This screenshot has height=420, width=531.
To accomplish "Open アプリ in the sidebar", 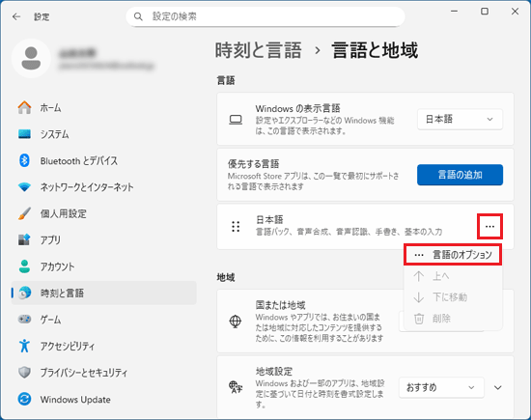I will [x=104, y=239].
